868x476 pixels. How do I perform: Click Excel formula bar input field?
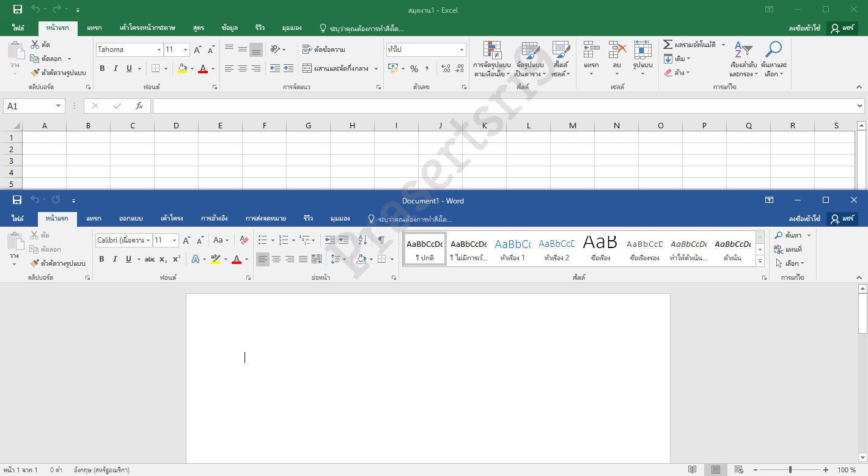coord(504,106)
